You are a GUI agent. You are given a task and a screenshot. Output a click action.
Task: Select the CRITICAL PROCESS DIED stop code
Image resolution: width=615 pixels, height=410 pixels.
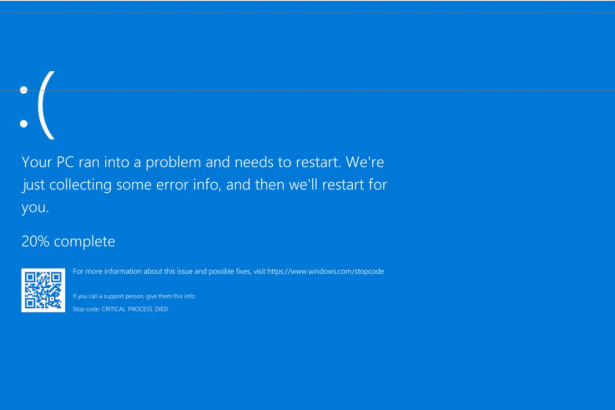(135, 309)
